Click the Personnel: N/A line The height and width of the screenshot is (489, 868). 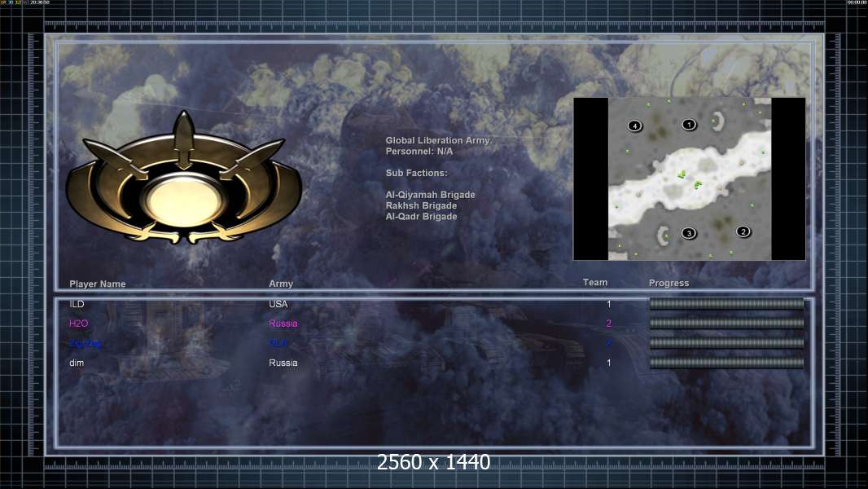(419, 152)
